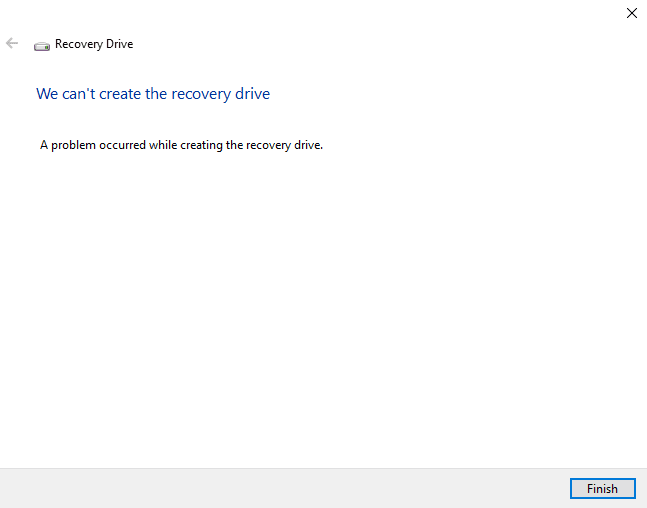Click the word "Recovery" in the window title
The height and width of the screenshot is (508, 647).
[78, 44]
